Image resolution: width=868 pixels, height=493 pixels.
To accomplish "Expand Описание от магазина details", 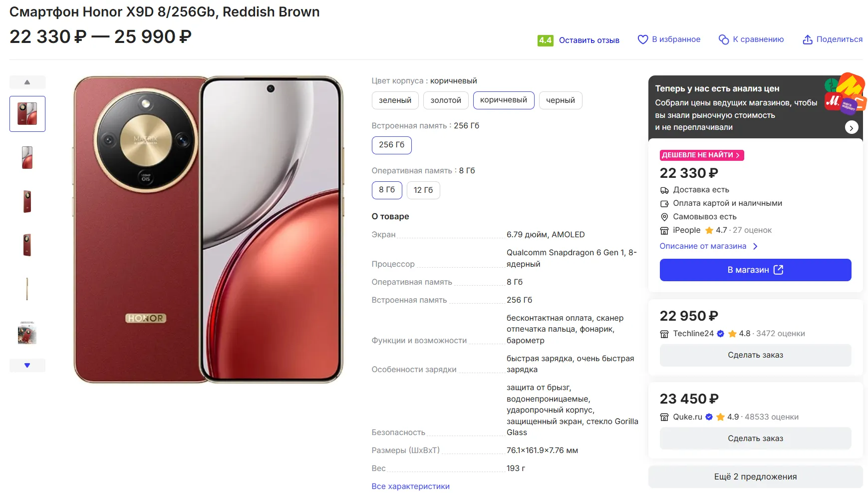I will click(x=708, y=246).
